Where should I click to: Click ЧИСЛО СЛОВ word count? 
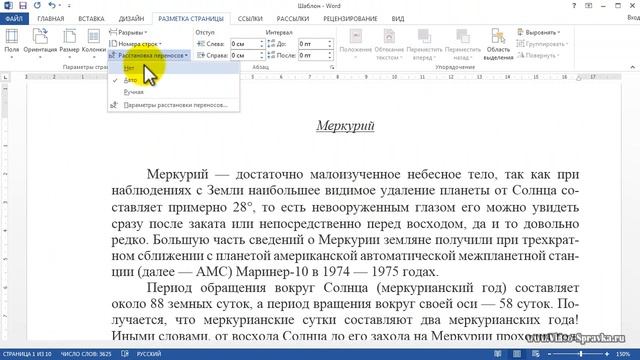[86, 354]
